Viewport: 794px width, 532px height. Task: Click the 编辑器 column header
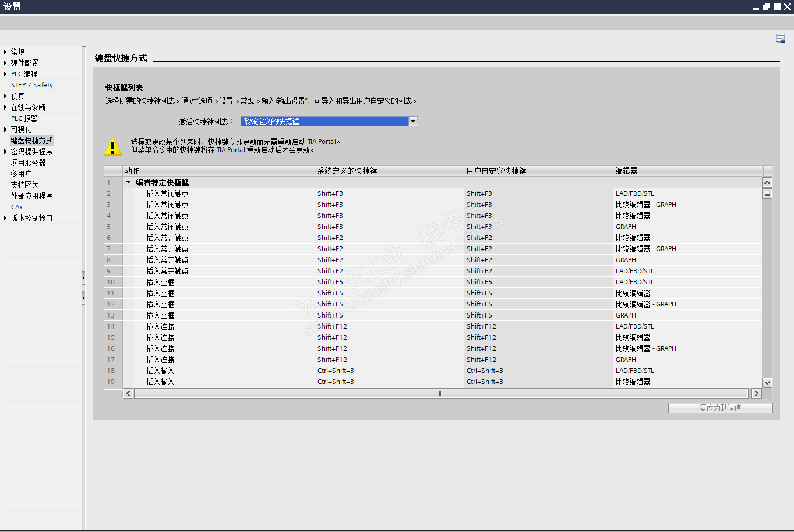(x=688, y=171)
